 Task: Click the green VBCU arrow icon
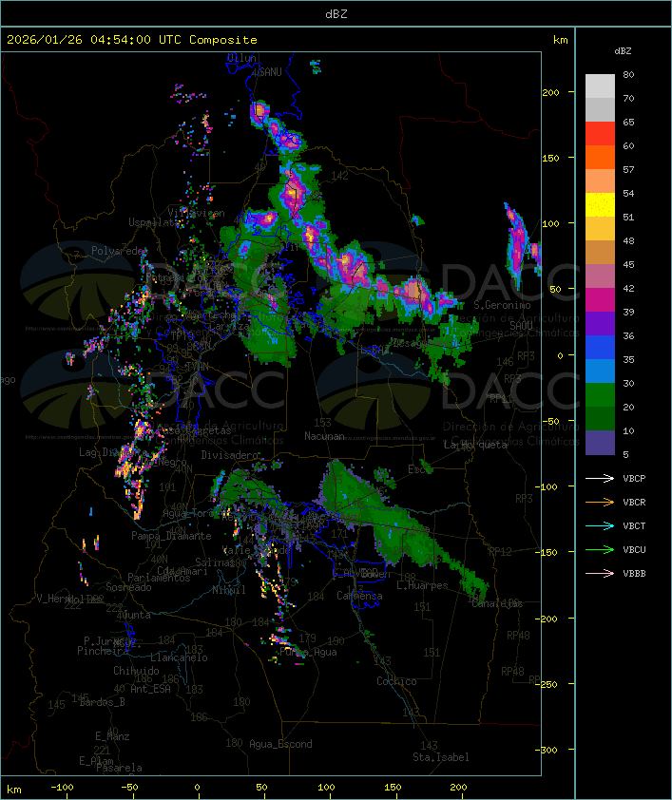(600, 549)
